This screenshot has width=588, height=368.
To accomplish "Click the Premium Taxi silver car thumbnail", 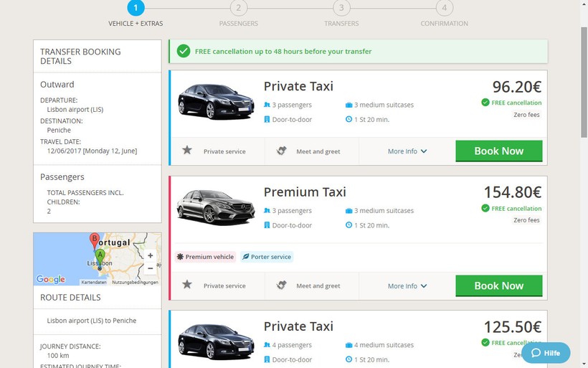I will click(216, 207).
